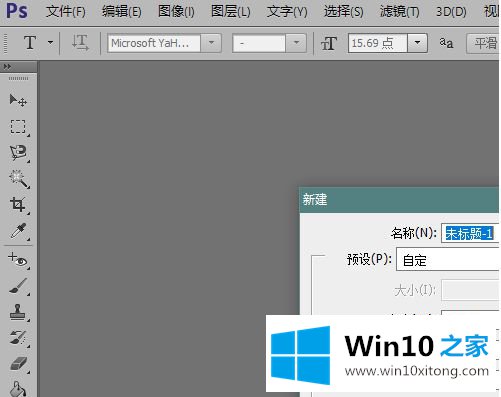501x397 pixels.
Task: Select the Eyedropper tool
Action: click(18, 231)
